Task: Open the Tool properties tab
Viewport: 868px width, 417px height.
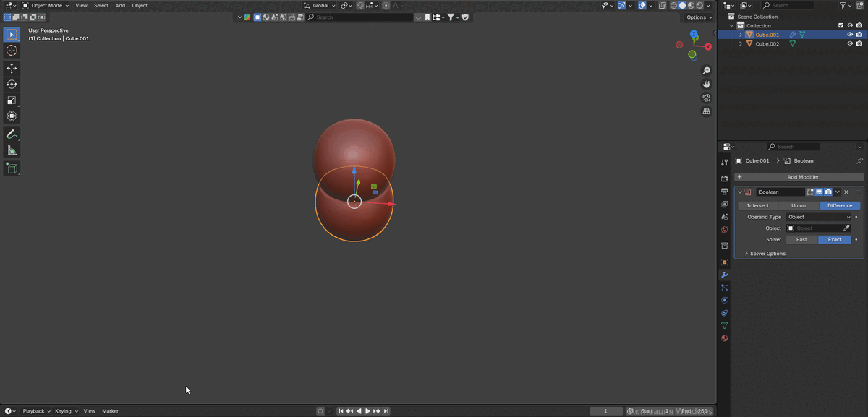Action: click(724, 163)
